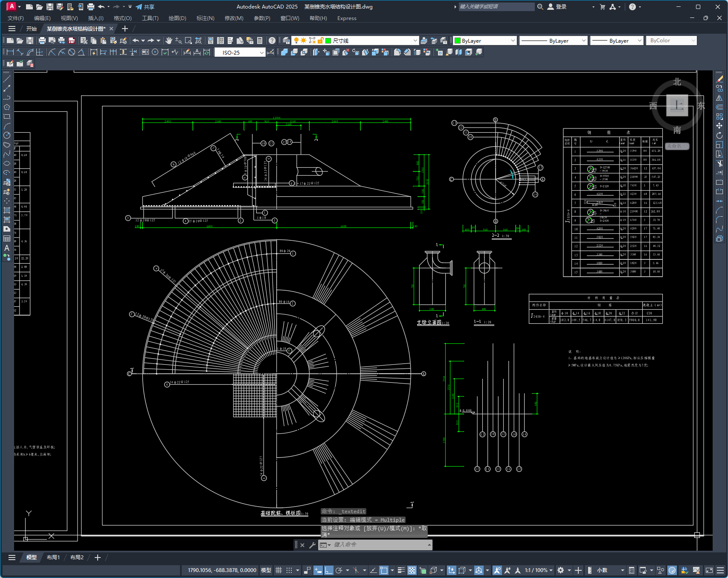
Task: Insert a Table from the draw toolbar
Action: point(7,238)
